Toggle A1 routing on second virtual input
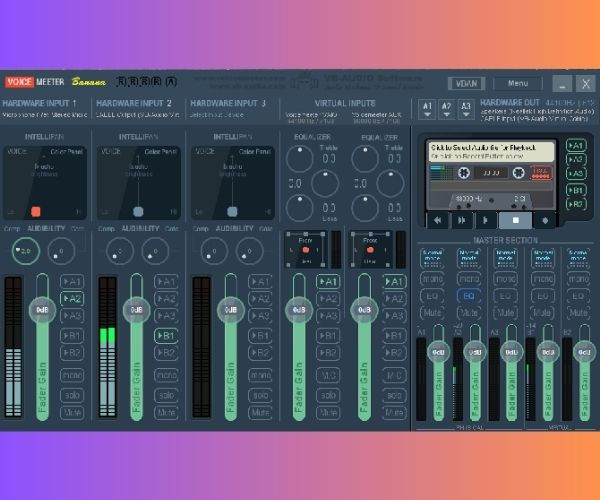Viewport: 600px width, 500px height. tap(394, 282)
